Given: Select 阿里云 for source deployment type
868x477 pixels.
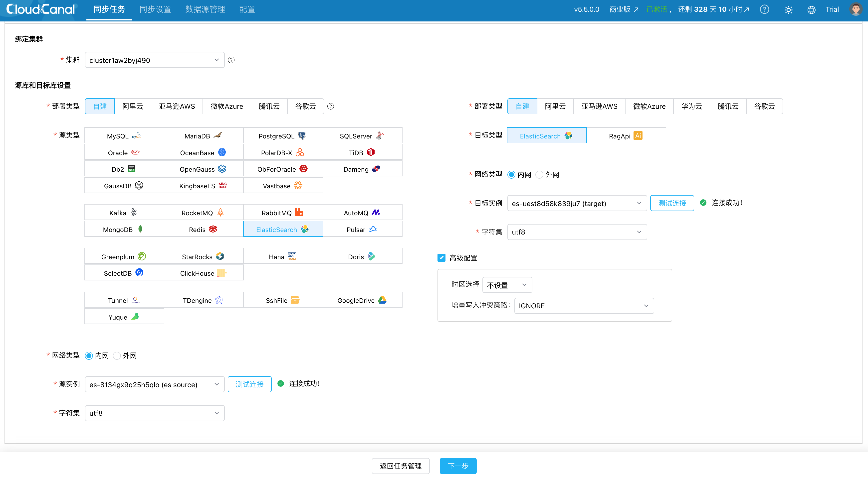Looking at the screenshot, I should click(132, 106).
